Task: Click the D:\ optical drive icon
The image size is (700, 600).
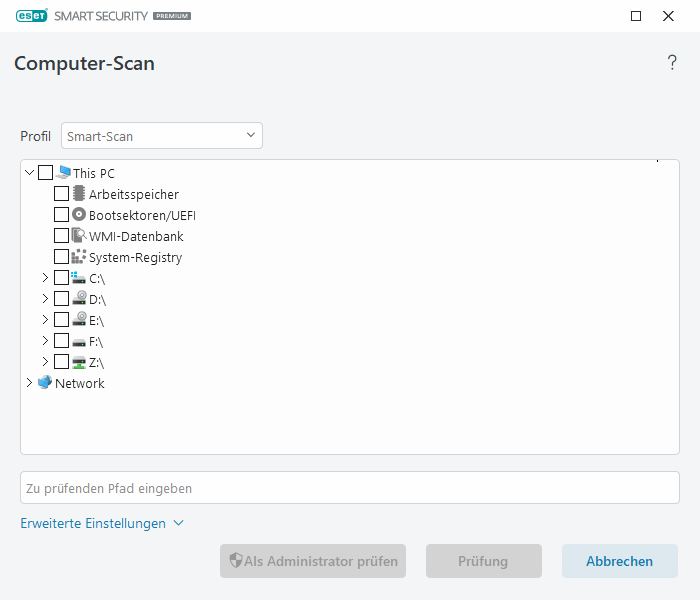Action: point(79,298)
